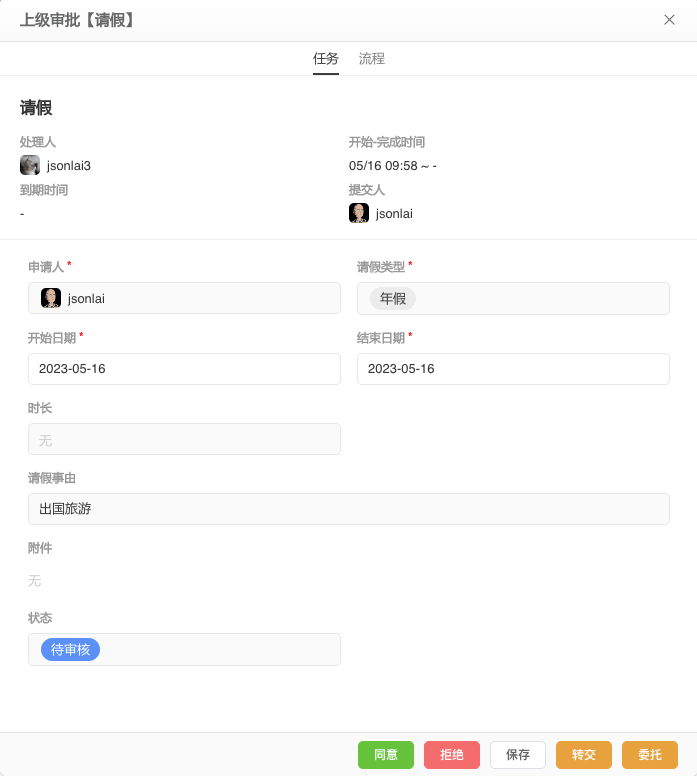Click the jsonlai avatar in 申请人 field

coord(51,298)
